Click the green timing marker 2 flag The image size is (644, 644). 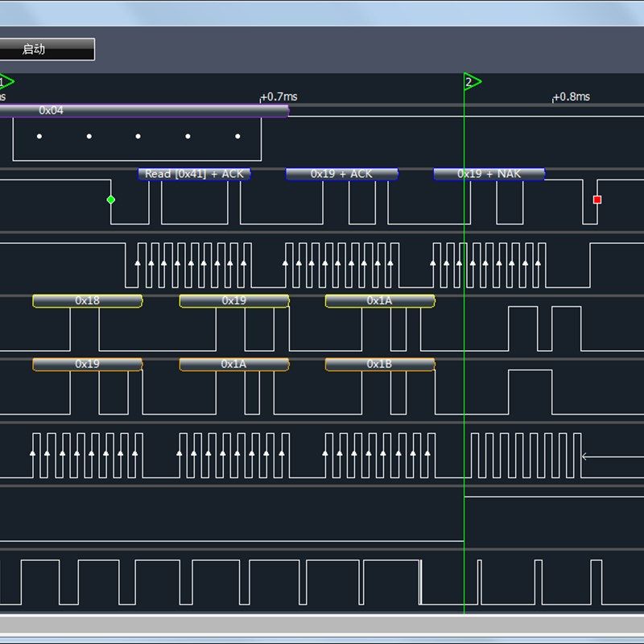click(x=473, y=82)
